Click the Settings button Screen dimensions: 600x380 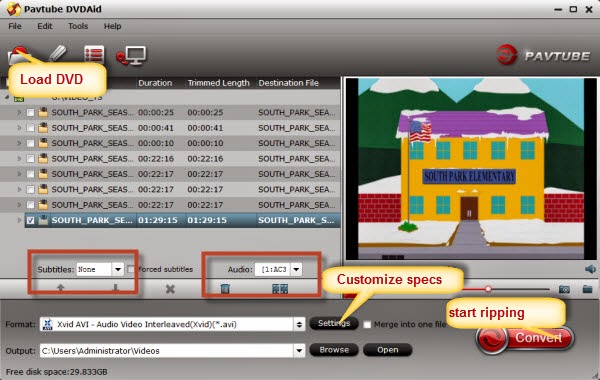[x=334, y=323]
